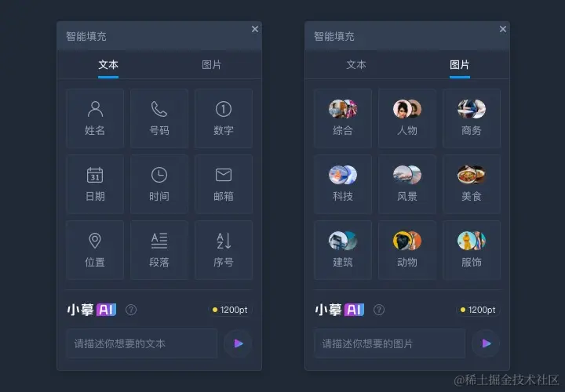Click the 1200pt points badge in the right panel

click(478, 310)
